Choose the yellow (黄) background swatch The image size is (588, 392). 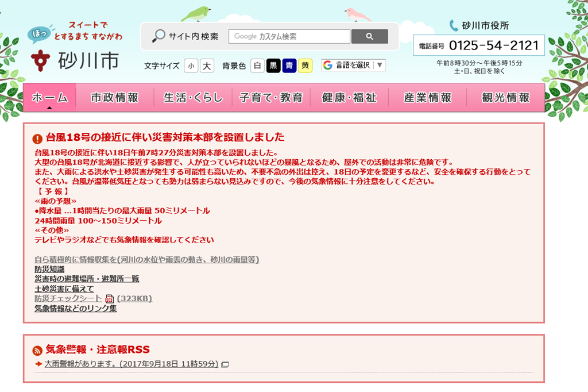point(305,66)
